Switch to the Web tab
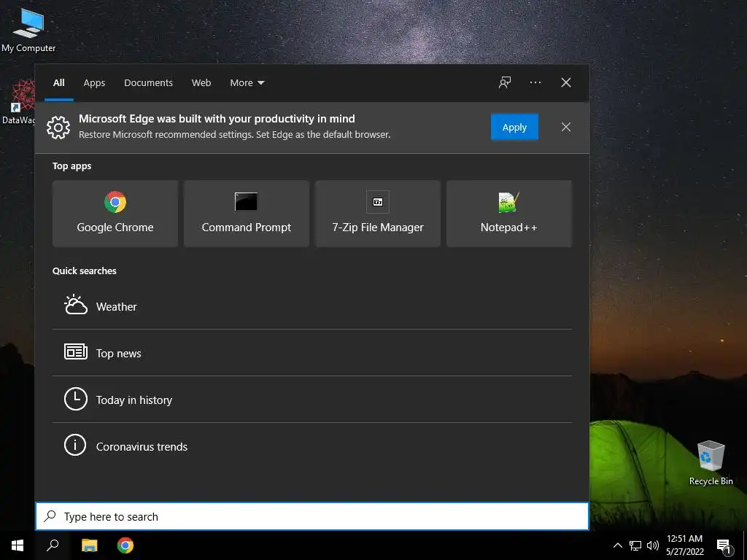This screenshot has height=560, width=747. click(201, 83)
